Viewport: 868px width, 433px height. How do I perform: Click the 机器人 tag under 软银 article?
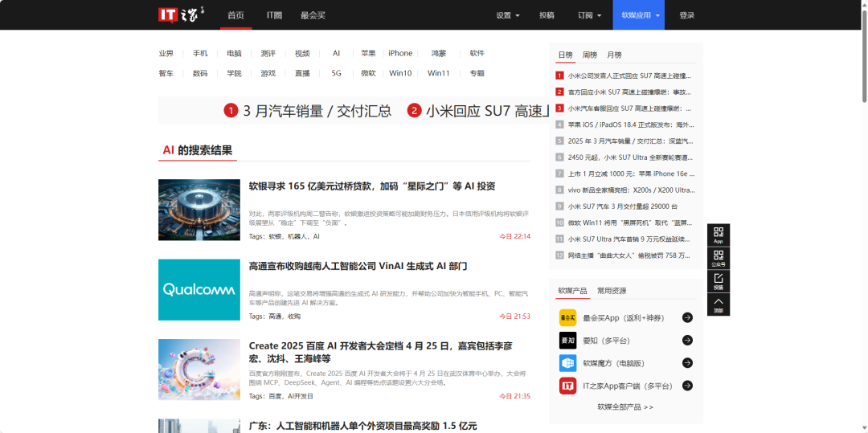297,236
